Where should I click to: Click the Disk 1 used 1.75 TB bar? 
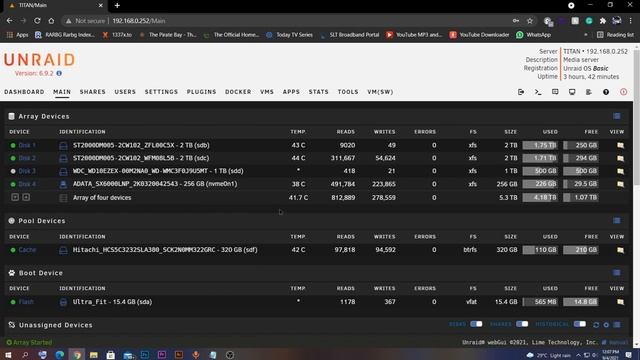point(540,145)
